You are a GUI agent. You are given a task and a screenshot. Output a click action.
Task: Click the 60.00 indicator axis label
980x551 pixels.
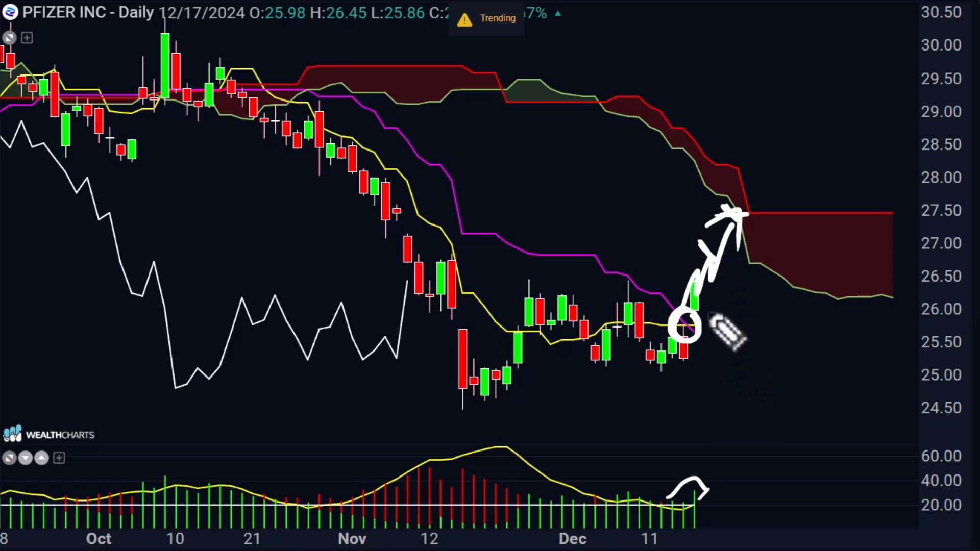point(941,456)
